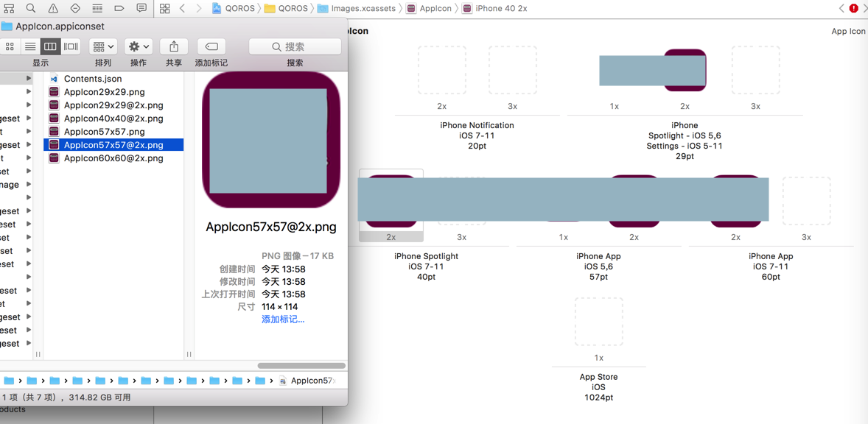
Task: Select iPhone App 60pt 2x icon slot
Action: tap(735, 201)
